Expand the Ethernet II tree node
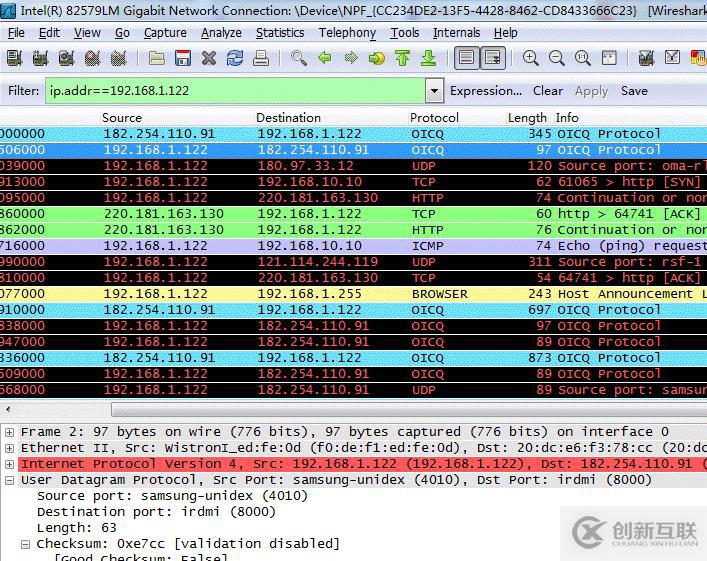707x561 pixels. (x=10, y=448)
